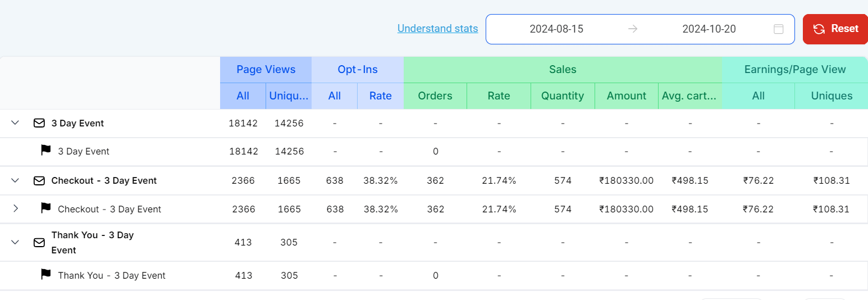Select the Sales Amount column header
The width and height of the screenshot is (868, 300).
coord(626,96)
